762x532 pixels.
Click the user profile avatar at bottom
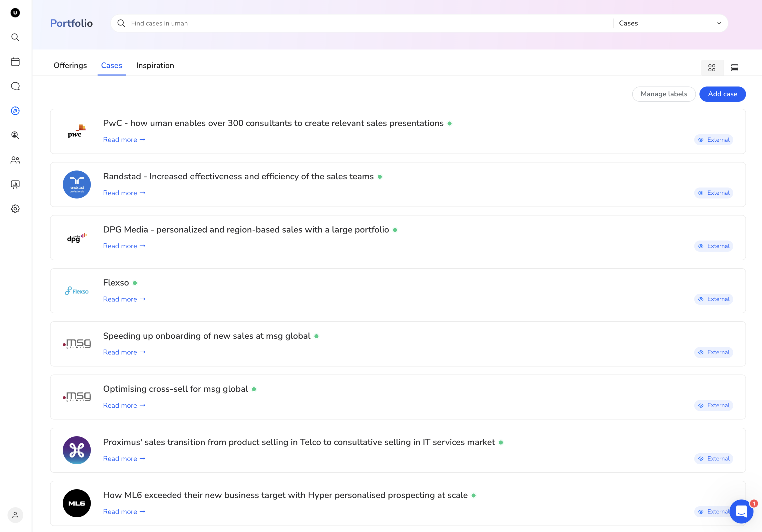tap(15, 515)
